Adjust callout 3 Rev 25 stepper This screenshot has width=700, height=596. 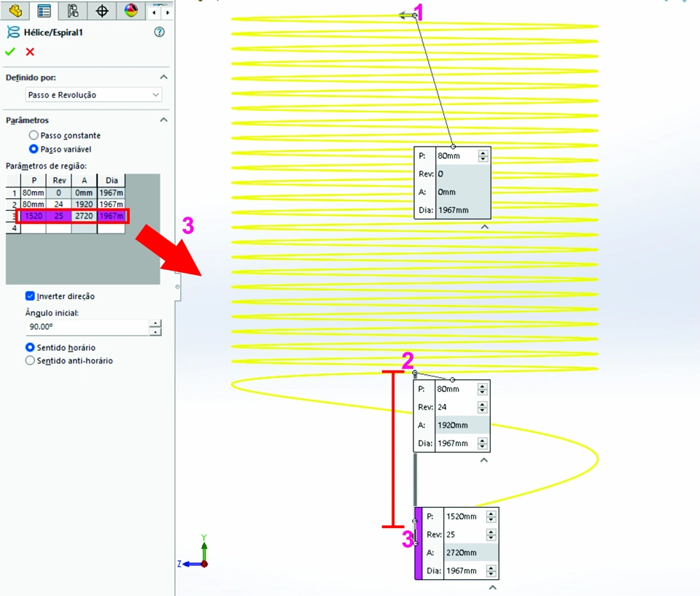pos(491,534)
